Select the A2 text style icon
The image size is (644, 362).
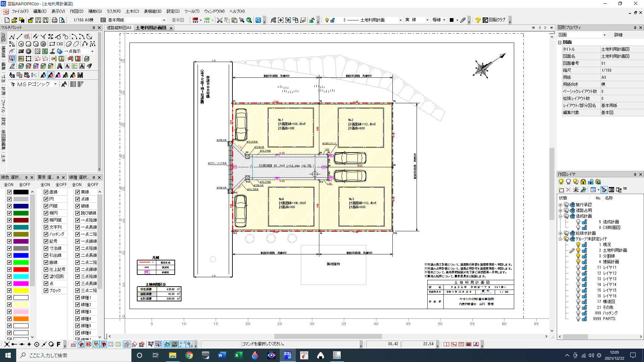(x=51, y=75)
